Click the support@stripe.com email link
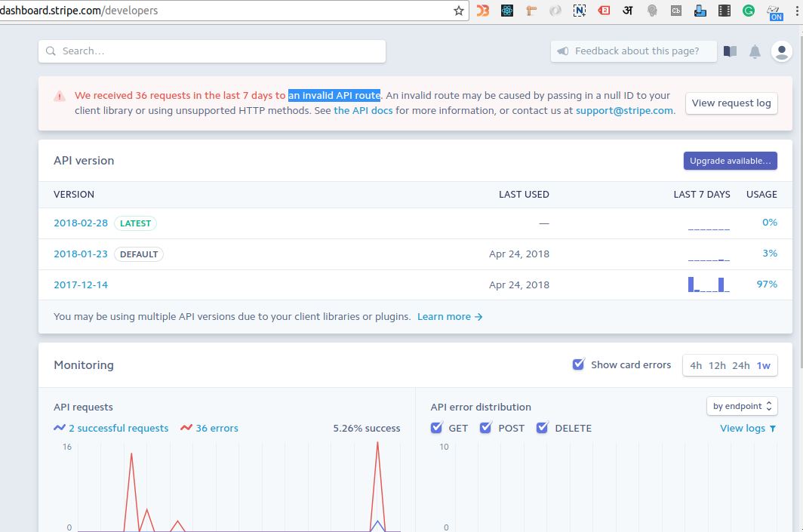This screenshot has height=532, width=803. click(x=624, y=111)
